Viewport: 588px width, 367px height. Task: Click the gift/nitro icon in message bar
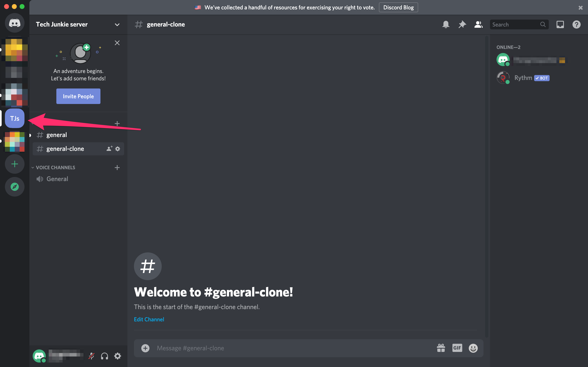point(441,348)
